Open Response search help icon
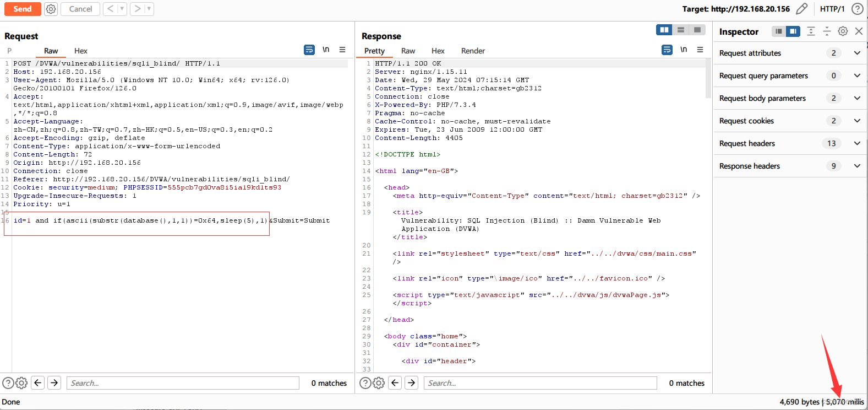 click(x=365, y=383)
